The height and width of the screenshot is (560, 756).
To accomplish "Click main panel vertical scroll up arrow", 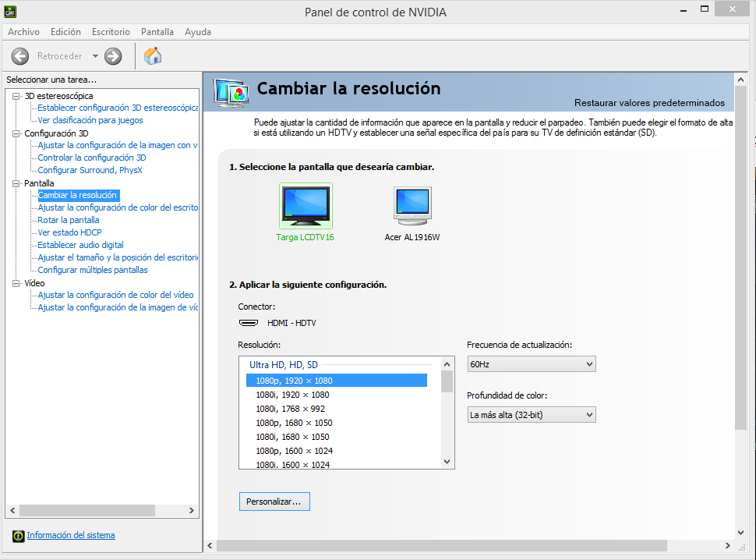I will tap(741, 80).
